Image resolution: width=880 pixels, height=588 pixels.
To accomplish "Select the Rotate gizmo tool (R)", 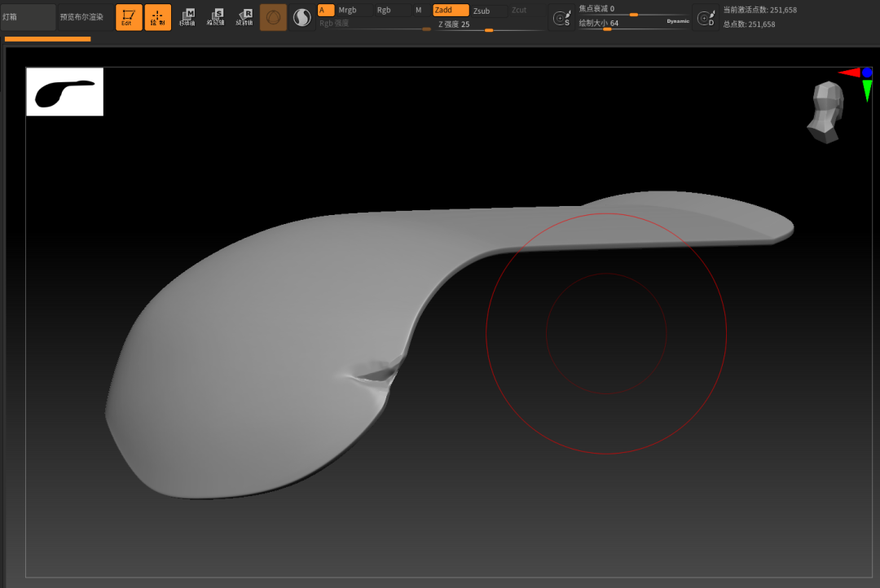I will click(x=244, y=17).
